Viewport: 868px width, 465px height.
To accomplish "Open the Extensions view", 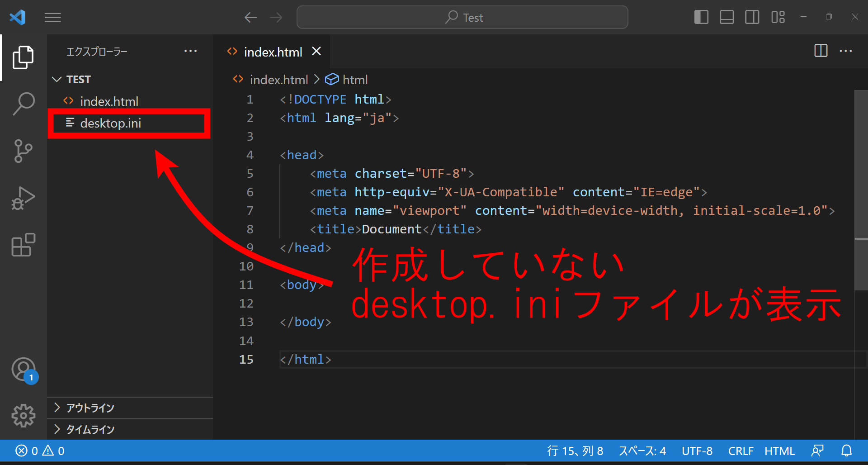I will coord(23,245).
